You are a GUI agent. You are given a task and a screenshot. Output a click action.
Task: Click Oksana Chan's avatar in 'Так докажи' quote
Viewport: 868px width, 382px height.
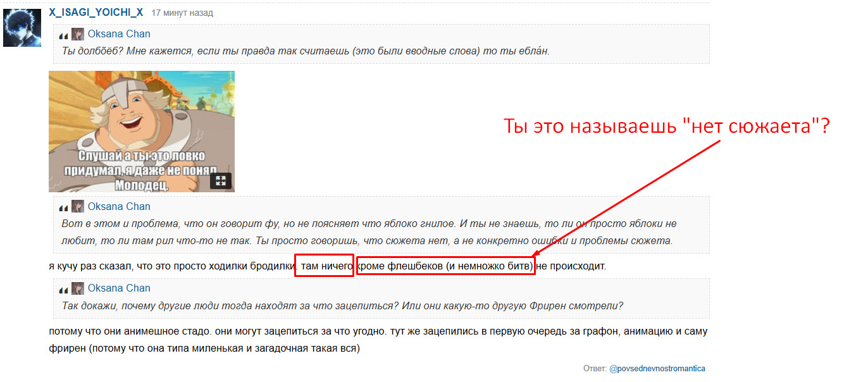(78, 288)
